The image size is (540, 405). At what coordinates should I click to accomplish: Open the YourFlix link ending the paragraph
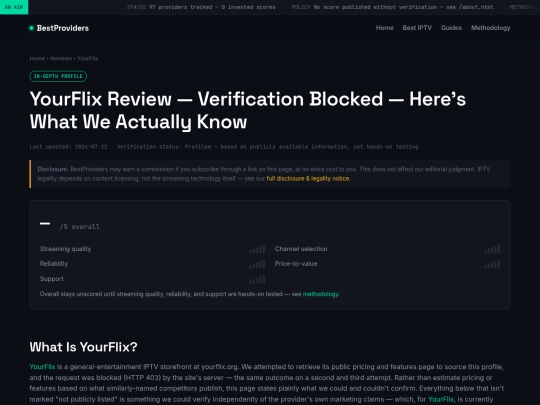441,399
